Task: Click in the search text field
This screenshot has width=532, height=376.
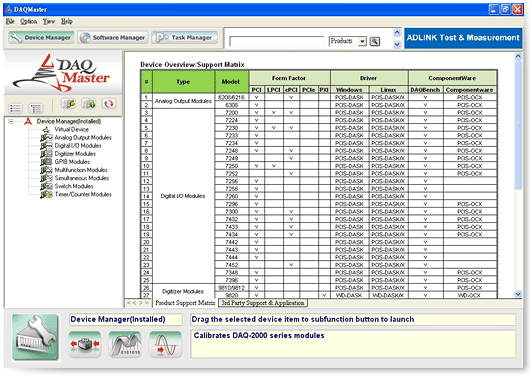Action: [x=277, y=41]
